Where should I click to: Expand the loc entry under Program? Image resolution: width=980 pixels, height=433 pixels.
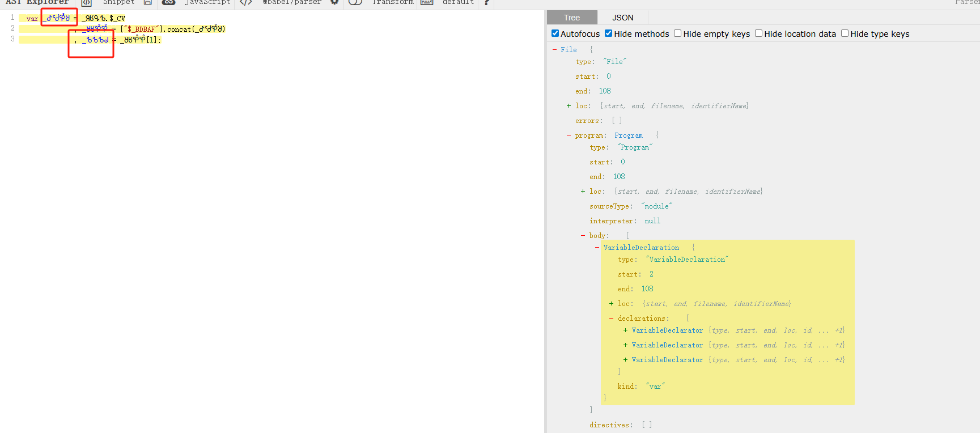(583, 192)
